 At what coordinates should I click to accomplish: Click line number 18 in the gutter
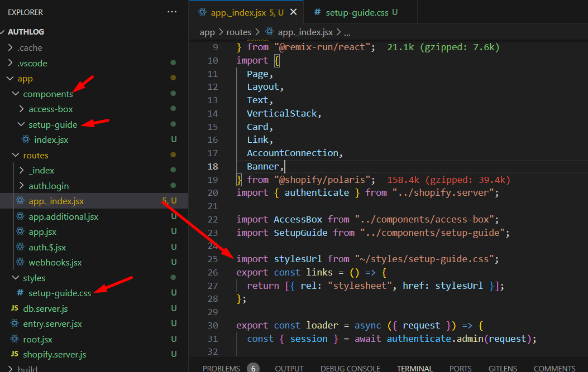click(213, 166)
